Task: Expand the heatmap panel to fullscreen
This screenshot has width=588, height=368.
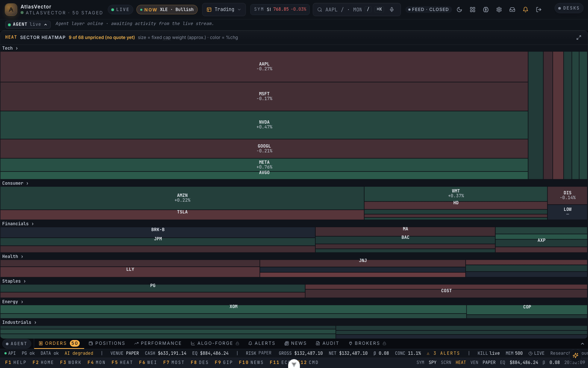Action: click(x=579, y=38)
